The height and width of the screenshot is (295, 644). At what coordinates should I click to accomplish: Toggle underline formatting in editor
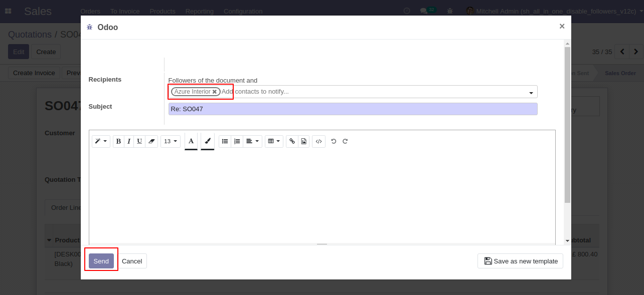[x=139, y=141]
